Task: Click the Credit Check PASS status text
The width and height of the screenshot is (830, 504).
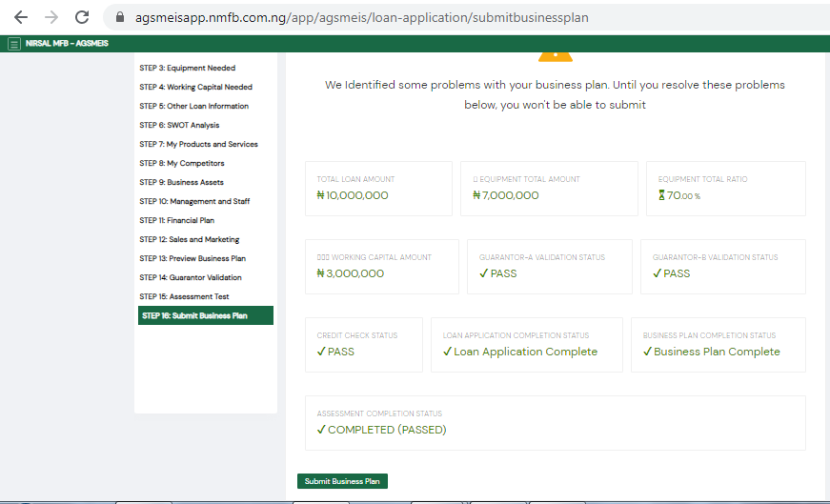Action: tap(341, 352)
